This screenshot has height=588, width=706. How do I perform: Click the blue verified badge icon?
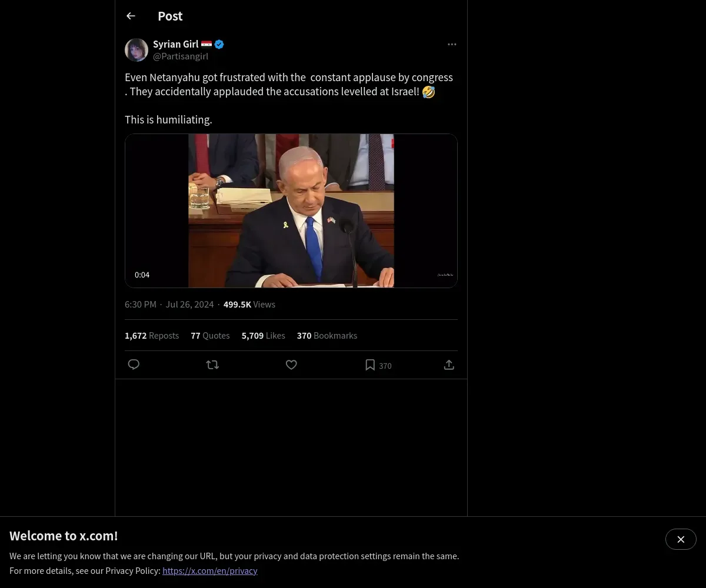[x=219, y=44]
